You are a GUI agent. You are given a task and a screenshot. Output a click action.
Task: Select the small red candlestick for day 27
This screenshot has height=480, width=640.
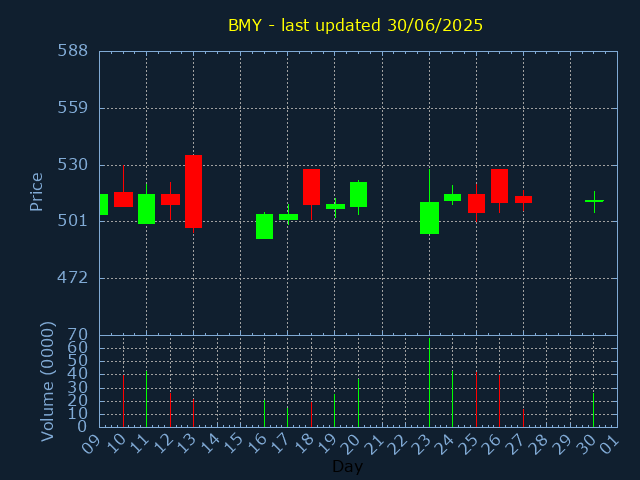(523, 199)
